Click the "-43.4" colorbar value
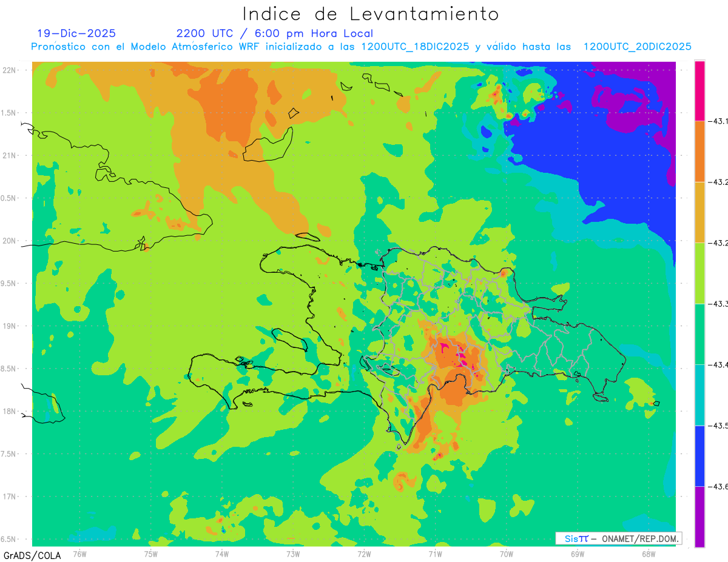 click(x=718, y=365)
